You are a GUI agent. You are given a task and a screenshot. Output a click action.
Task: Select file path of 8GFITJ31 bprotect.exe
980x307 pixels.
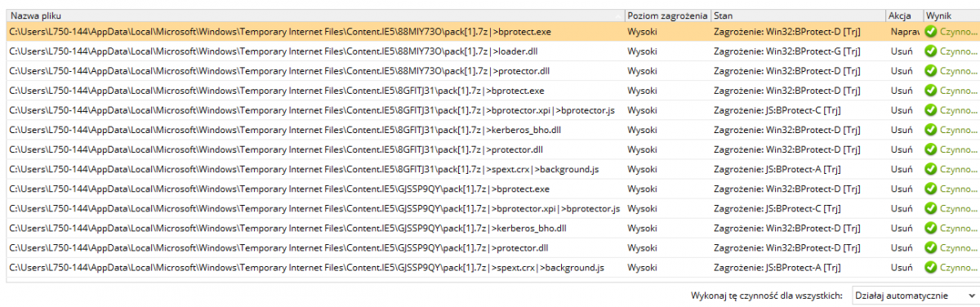pos(277,90)
